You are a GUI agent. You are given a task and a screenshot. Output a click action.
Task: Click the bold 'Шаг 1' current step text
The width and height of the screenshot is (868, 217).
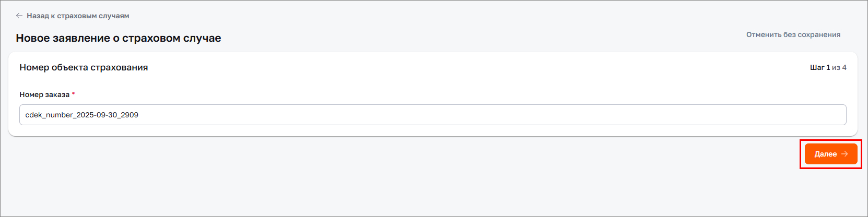[x=819, y=67]
